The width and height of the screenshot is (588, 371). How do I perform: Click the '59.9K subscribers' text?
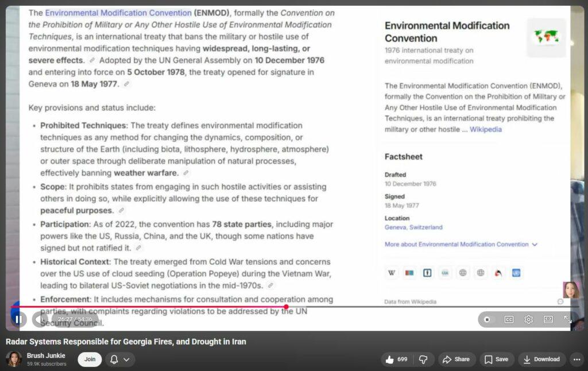pyautogui.click(x=47, y=364)
